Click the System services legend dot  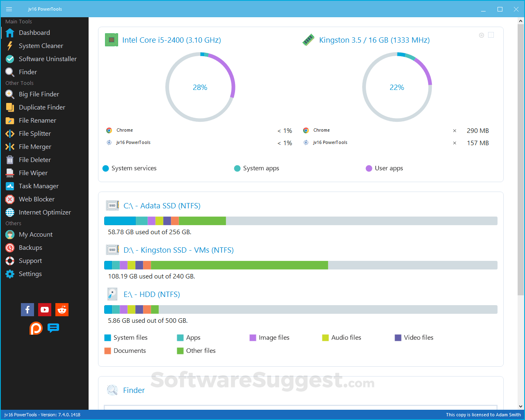tap(105, 168)
